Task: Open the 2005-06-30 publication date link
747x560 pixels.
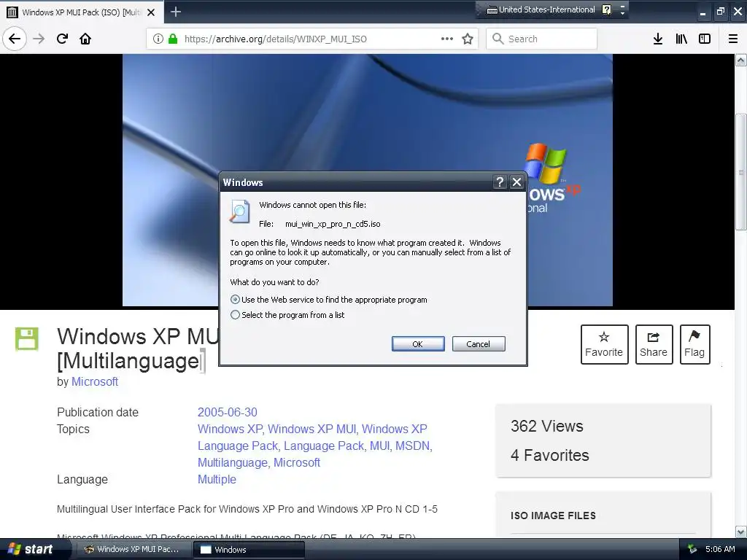Action: [x=228, y=412]
